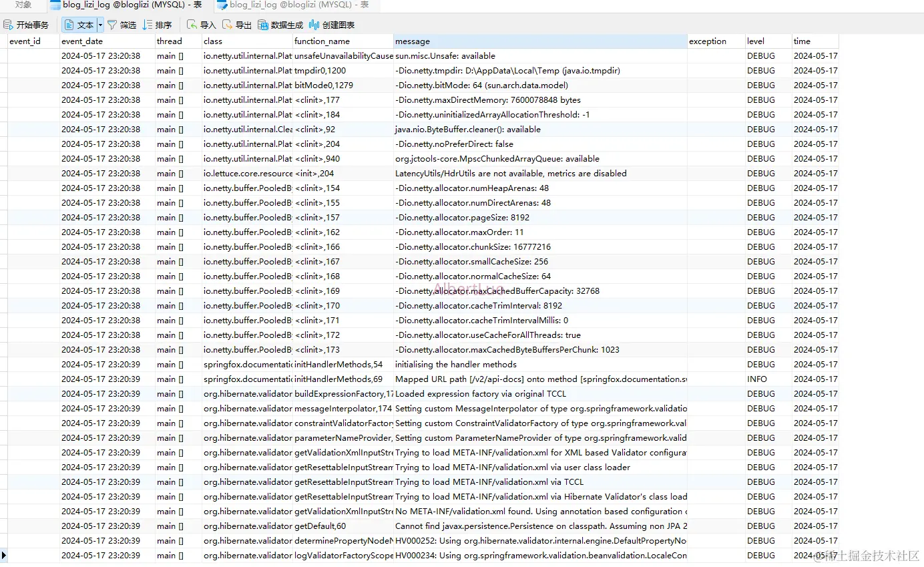Image resolution: width=924 pixels, height=567 pixels.
Task: Click the exception column header
Action: pyautogui.click(x=716, y=41)
